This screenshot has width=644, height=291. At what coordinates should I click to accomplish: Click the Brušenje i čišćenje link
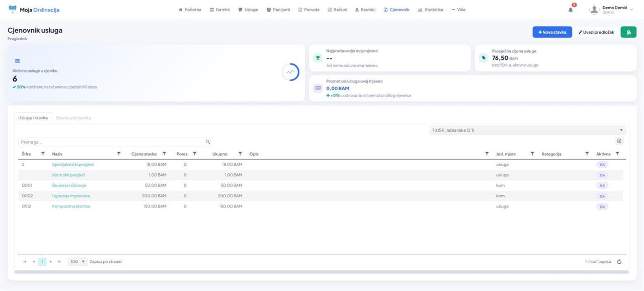pos(69,186)
